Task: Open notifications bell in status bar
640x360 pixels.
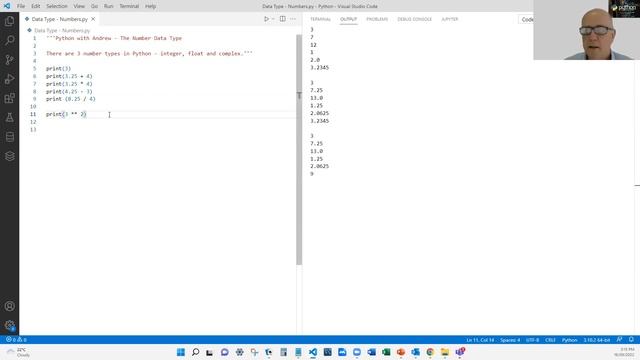Action: pyautogui.click(x=631, y=340)
